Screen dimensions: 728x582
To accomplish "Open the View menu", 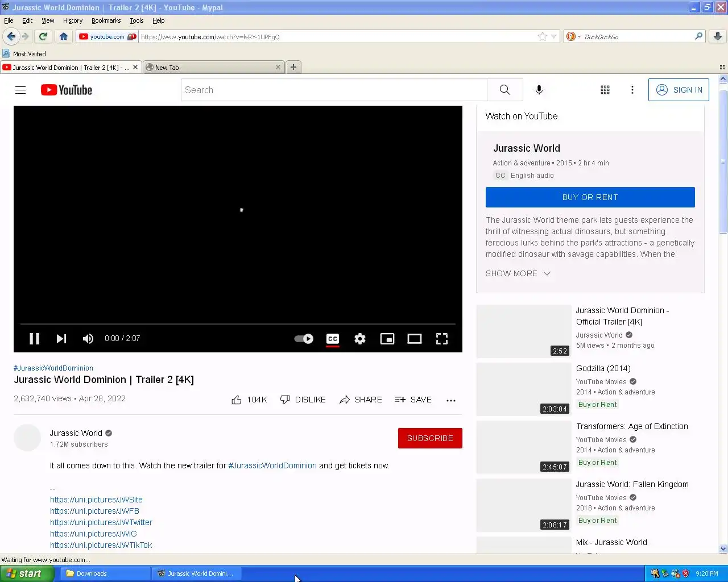I will click(x=48, y=20).
